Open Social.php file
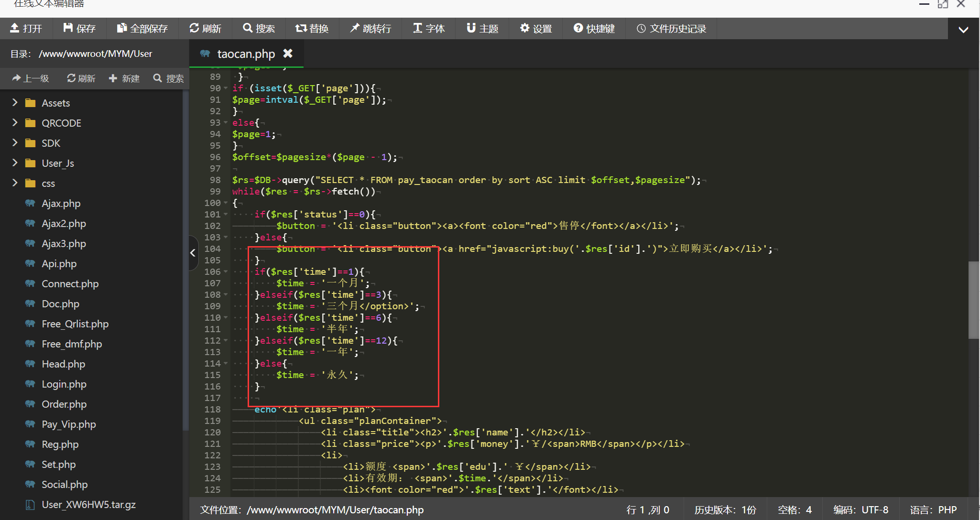Image resolution: width=980 pixels, height=520 pixels. point(65,484)
